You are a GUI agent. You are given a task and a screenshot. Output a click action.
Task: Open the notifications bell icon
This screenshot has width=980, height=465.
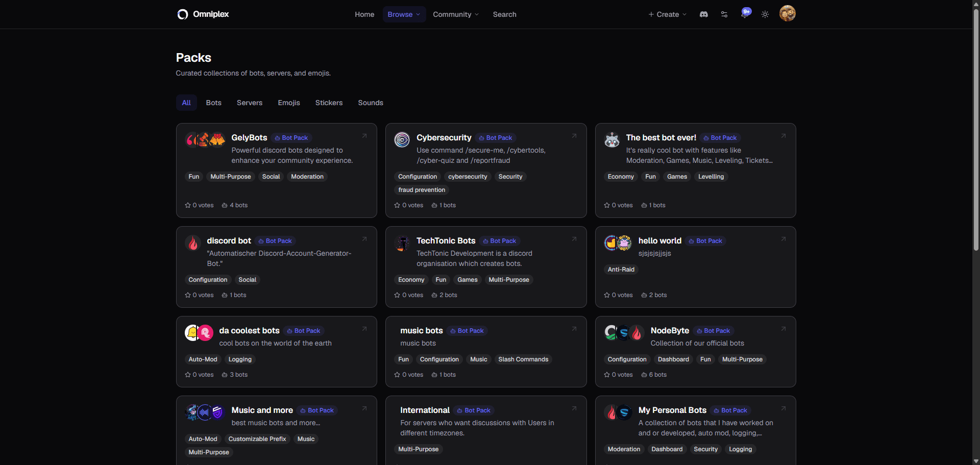click(745, 14)
